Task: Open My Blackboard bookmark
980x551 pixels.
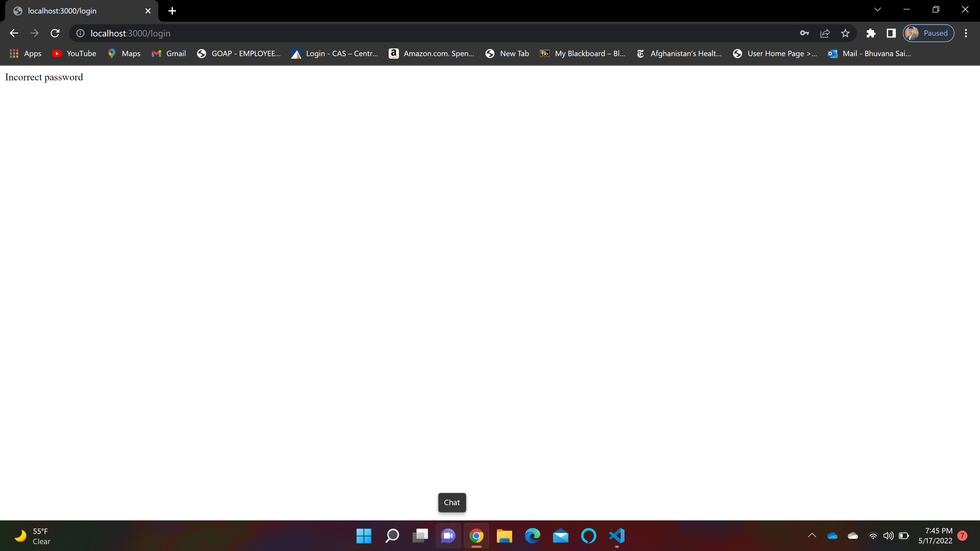Action: tap(582, 54)
